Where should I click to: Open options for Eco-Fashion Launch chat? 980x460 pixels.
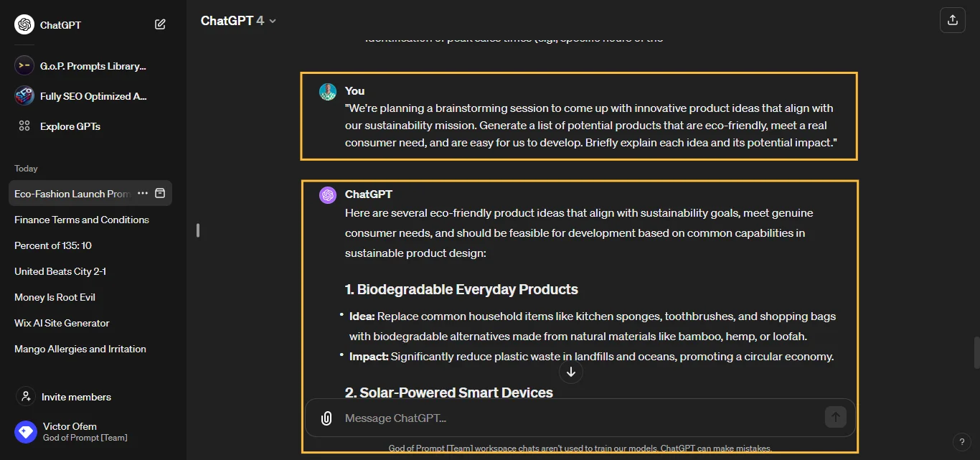[143, 194]
